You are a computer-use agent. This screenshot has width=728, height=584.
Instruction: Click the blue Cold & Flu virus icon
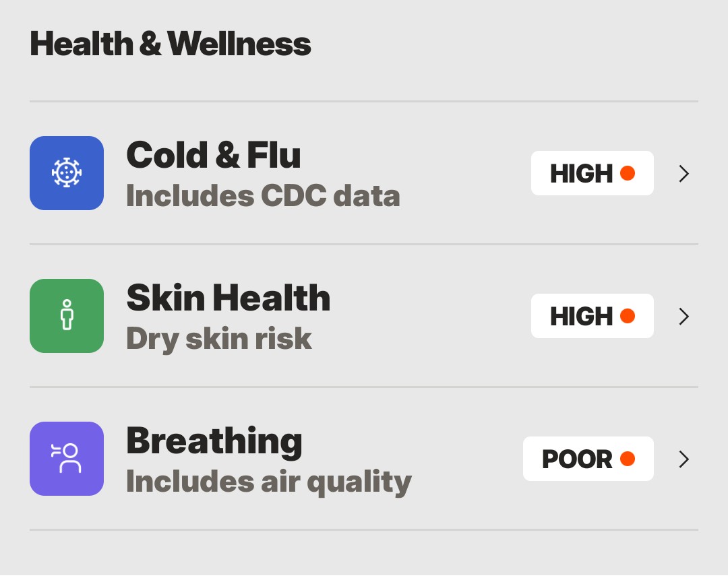coord(67,173)
